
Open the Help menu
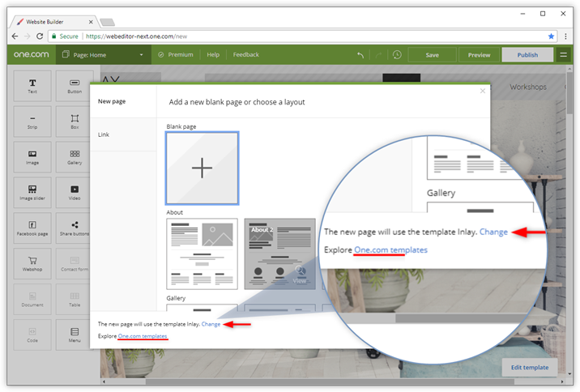click(x=213, y=55)
